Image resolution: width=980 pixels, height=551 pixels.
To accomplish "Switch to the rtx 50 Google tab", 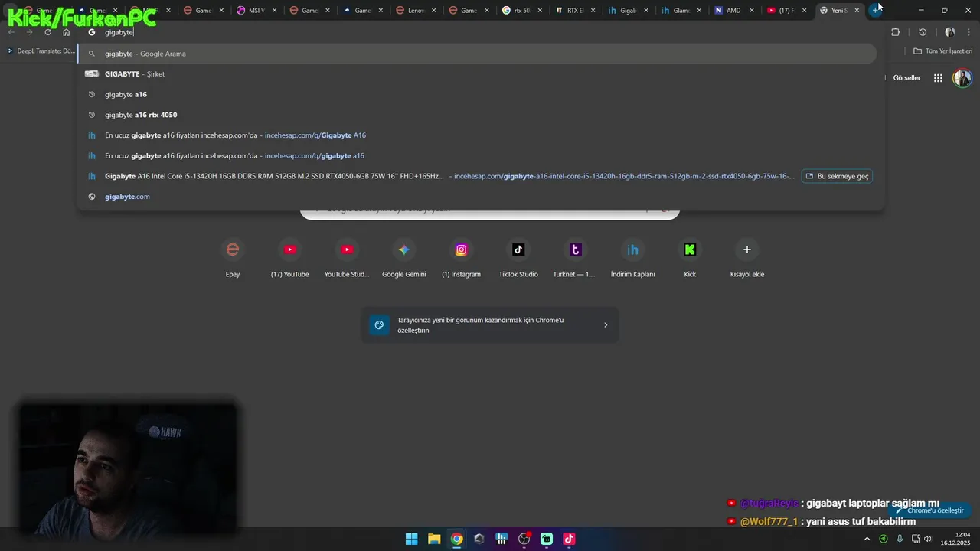I will pos(521,11).
